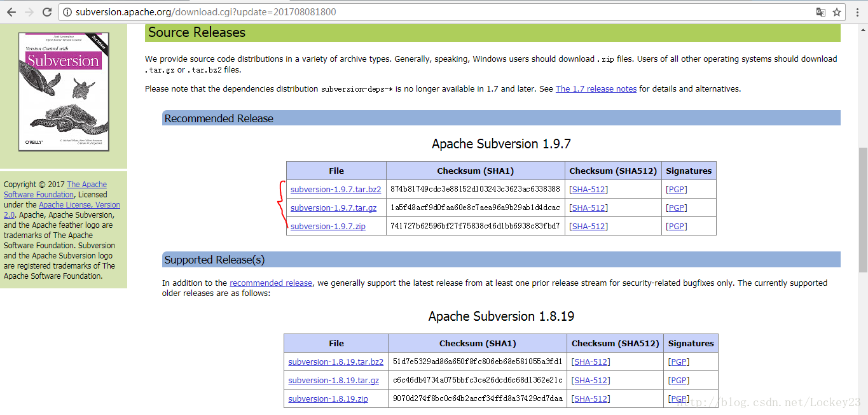Open SHA-512 checksum for subversion-1.8.19.tar.gz
The height and width of the screenshot is (415, 868).
coord(591,380)
